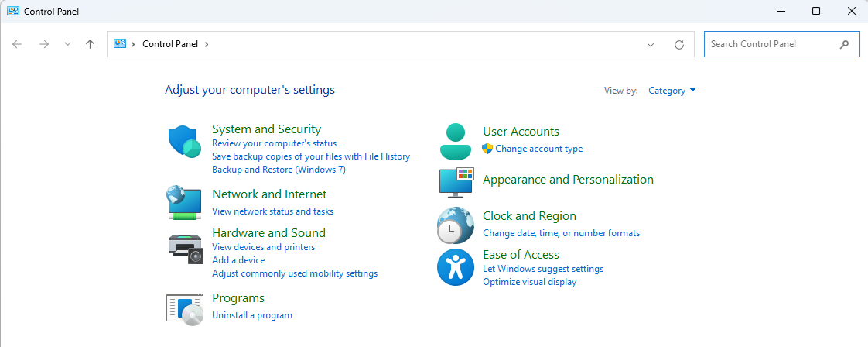This screenshot has height=347, width=868.
Task: Click Review your computer's status
Action: pos(274,143)
